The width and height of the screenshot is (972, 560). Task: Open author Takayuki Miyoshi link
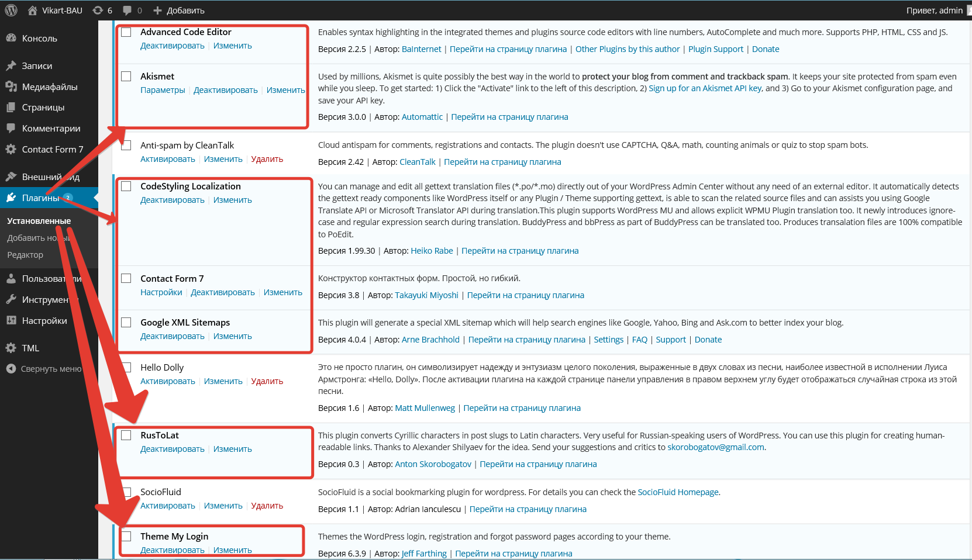[x=426, y=295]
